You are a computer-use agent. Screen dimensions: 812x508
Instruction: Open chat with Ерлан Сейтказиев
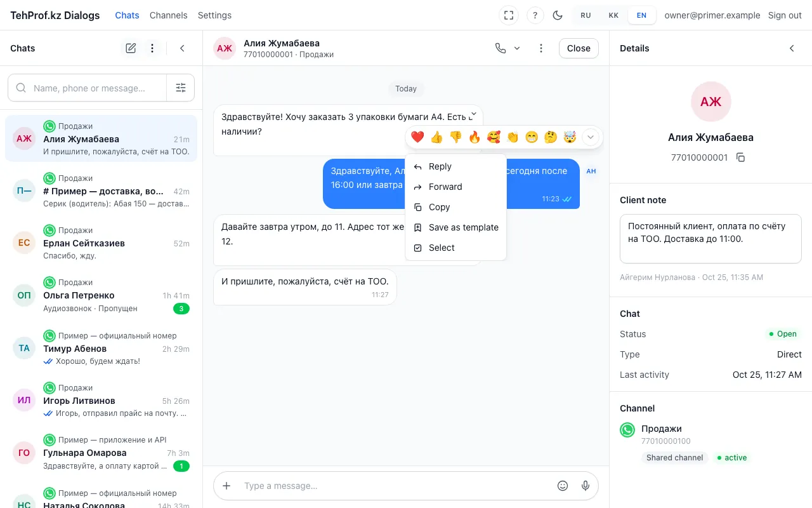(x=101, y=243)
